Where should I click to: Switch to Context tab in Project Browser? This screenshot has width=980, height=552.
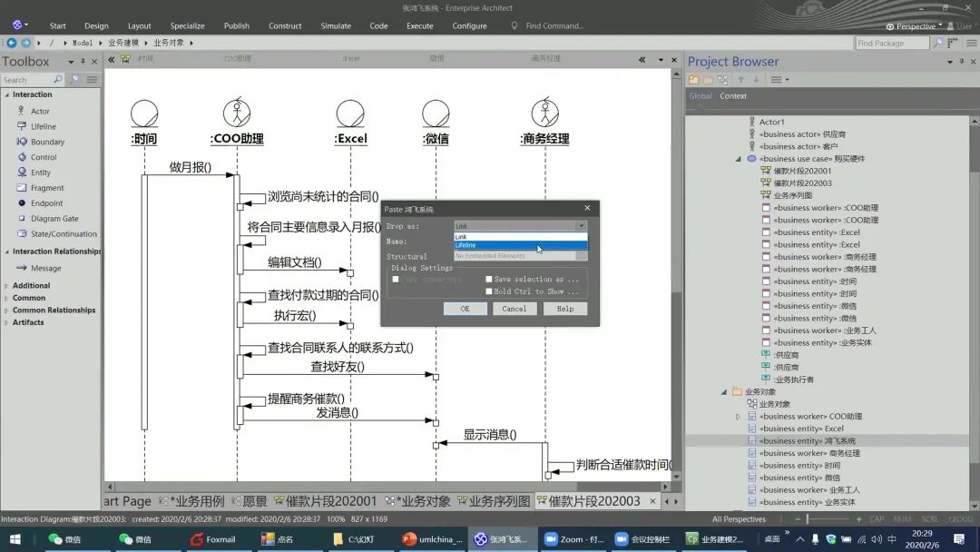point(733,96)
